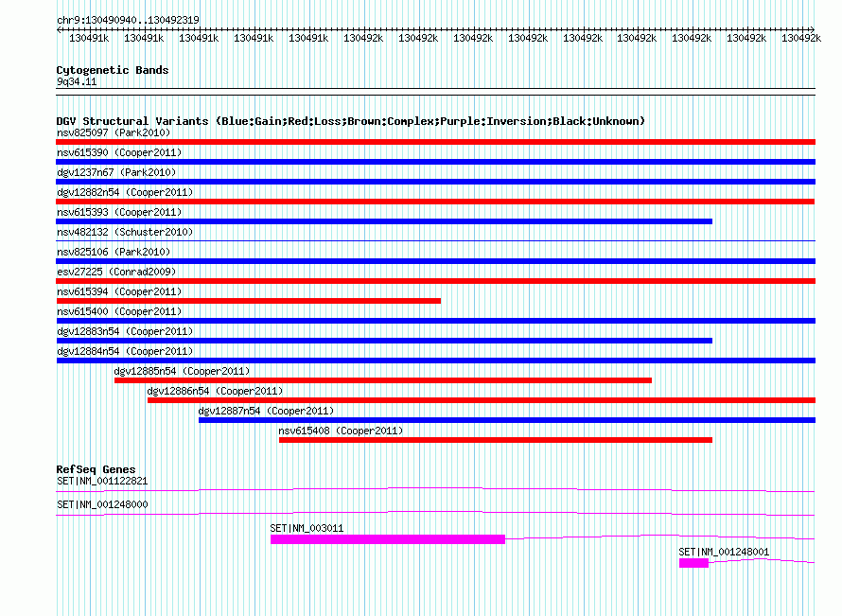The image size is (842, 616).
Task: Click the SET|NM_003011 gene label
Action: click(307, 528)
